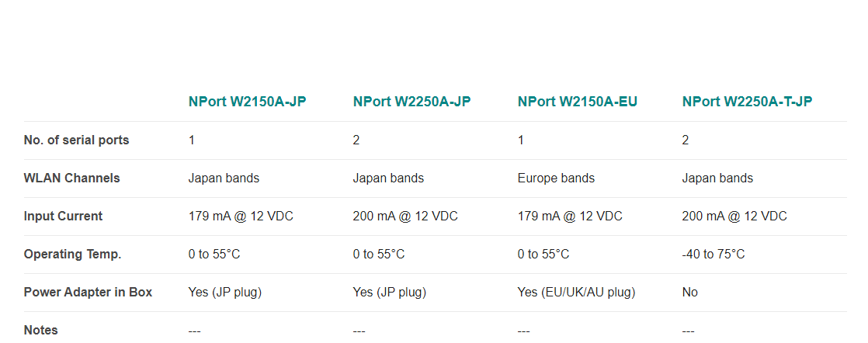Open the NPort W2150A-JP product link
The height and width of the screenshot is (343, 868).
(247, 102)
